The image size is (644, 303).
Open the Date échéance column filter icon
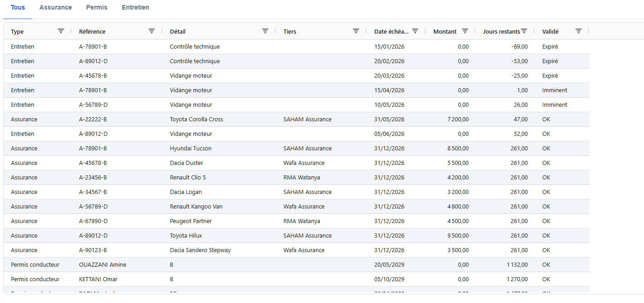pos(415,31)
